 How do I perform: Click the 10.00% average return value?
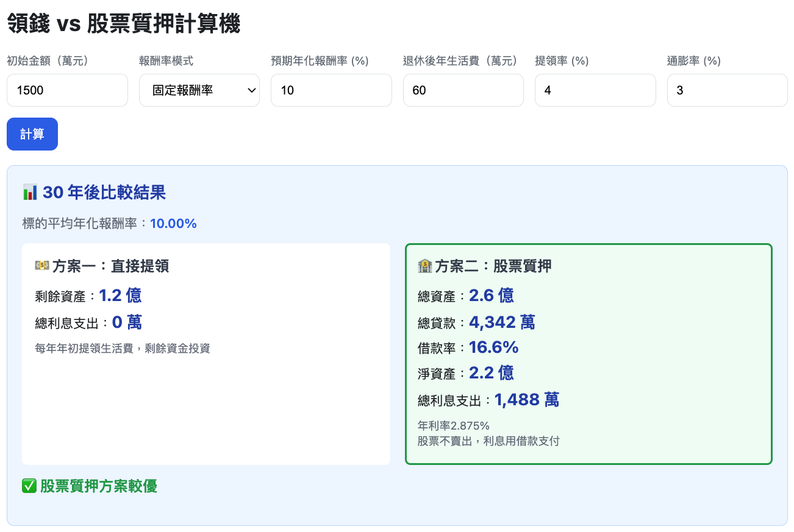pyautogui.click(x=173, y=224)
